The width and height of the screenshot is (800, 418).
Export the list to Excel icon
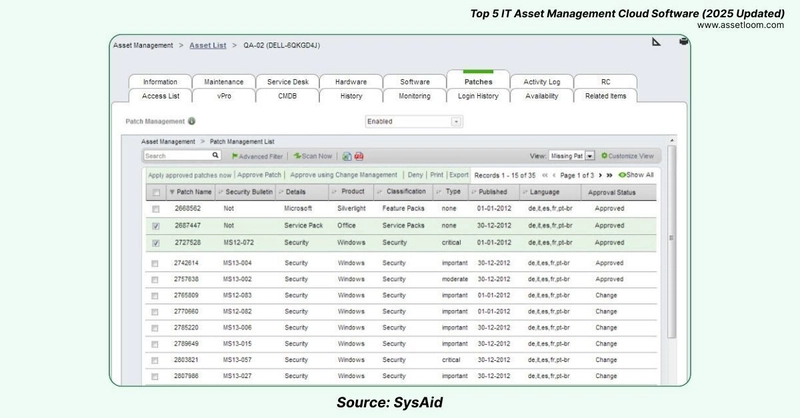pos(347,156)
